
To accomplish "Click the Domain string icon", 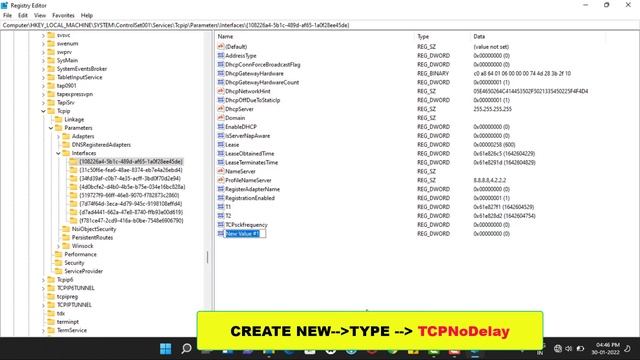I will [221, 118].
